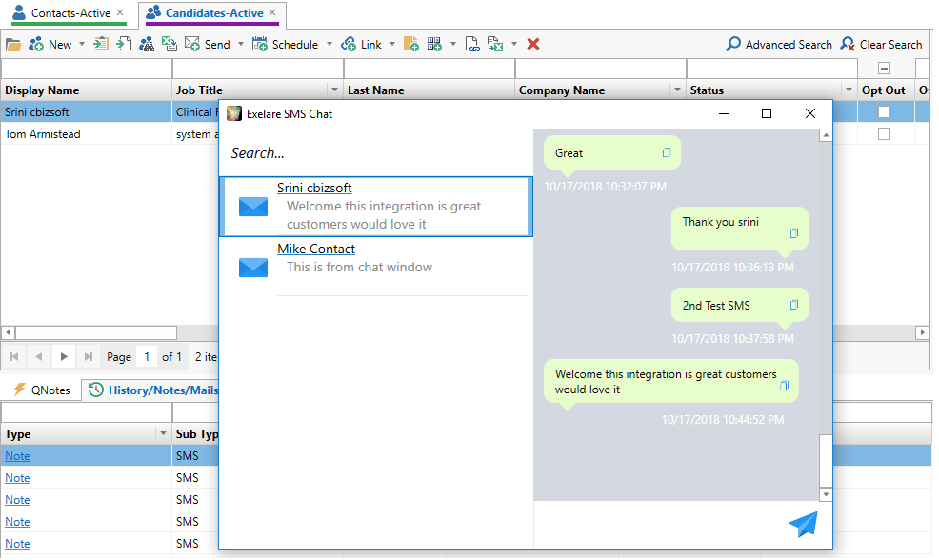The height and width of the screenshot is (560, 939).
Task: Close the Contacts-Active tab
Action: click(x=120, y=12)
